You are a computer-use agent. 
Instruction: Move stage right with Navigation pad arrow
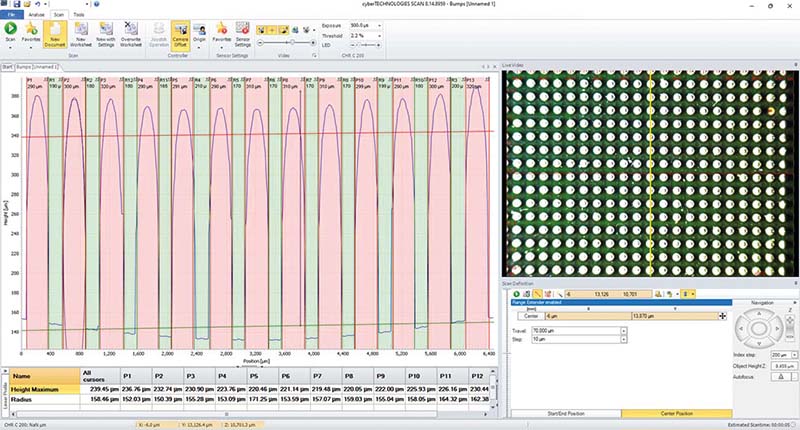[777, 328]
